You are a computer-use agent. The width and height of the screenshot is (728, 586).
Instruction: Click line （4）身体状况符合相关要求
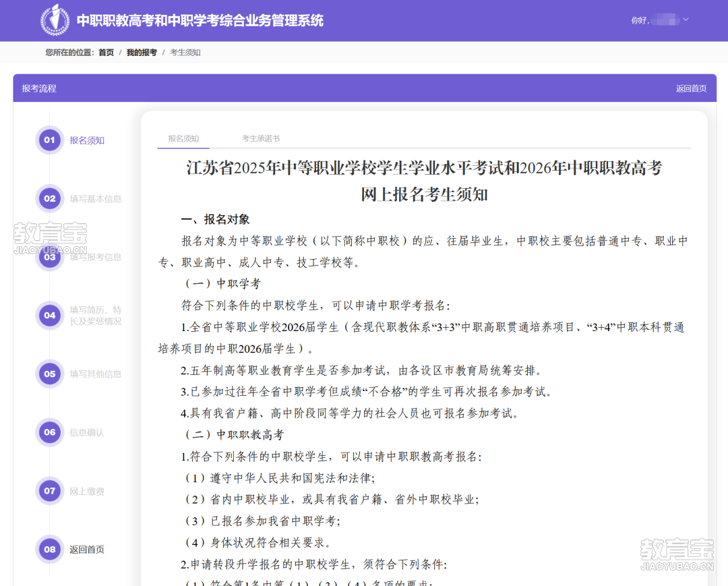257,542
